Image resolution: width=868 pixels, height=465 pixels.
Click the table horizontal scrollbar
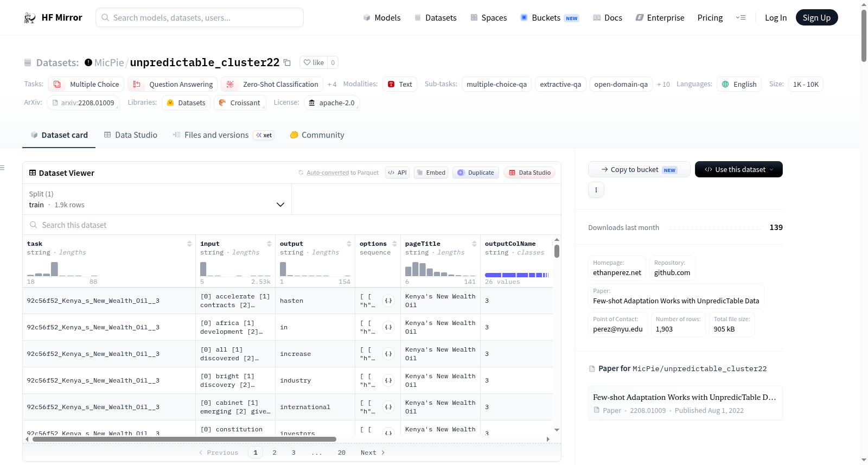[x=184, y=439]
